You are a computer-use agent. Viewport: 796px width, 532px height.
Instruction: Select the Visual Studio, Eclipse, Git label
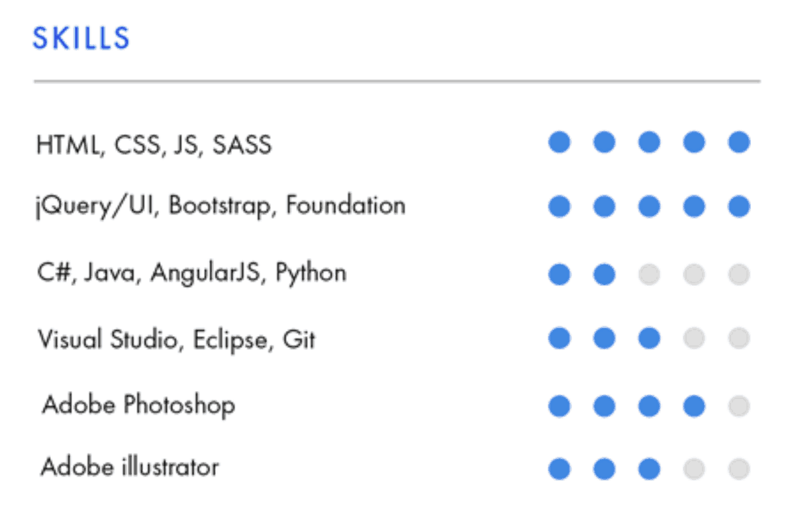coord(176,339)
